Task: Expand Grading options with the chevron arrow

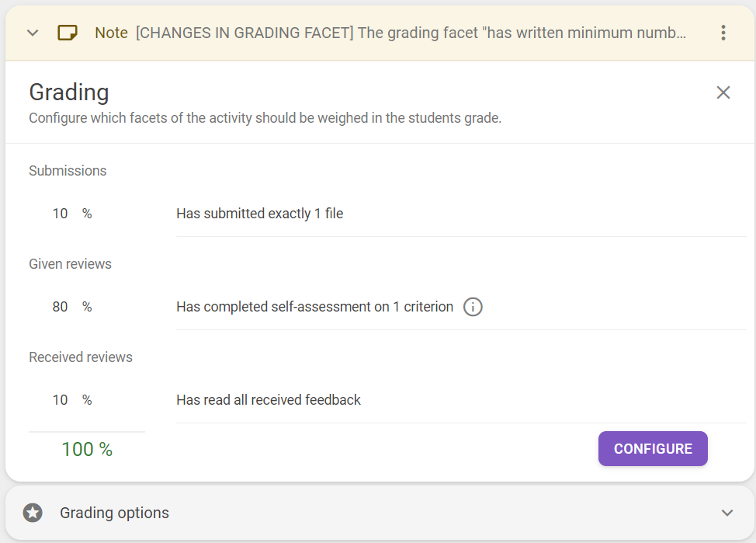Action: point(727,513)
